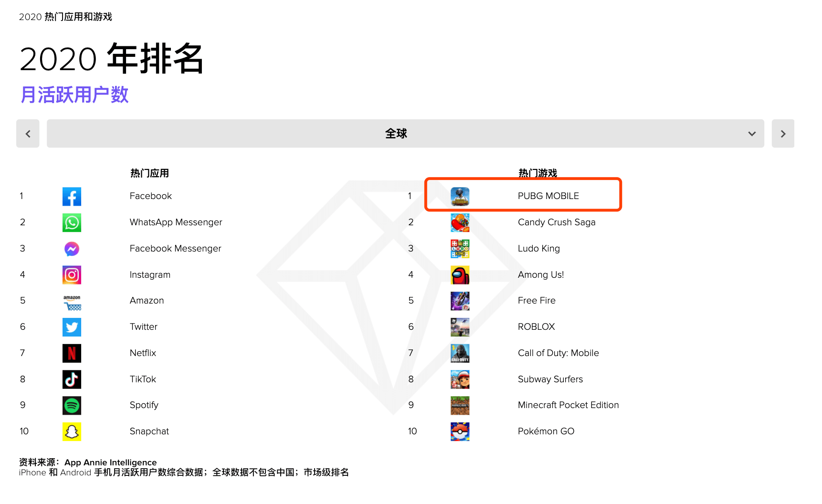
Task: Click the Ludo King name text
Action: pyautogui.click(x=539, y=249)
